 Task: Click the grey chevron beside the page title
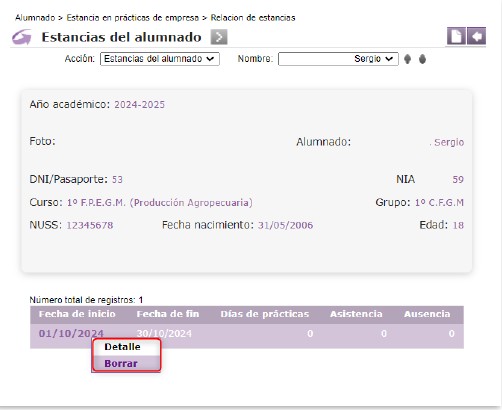point(219,37)
